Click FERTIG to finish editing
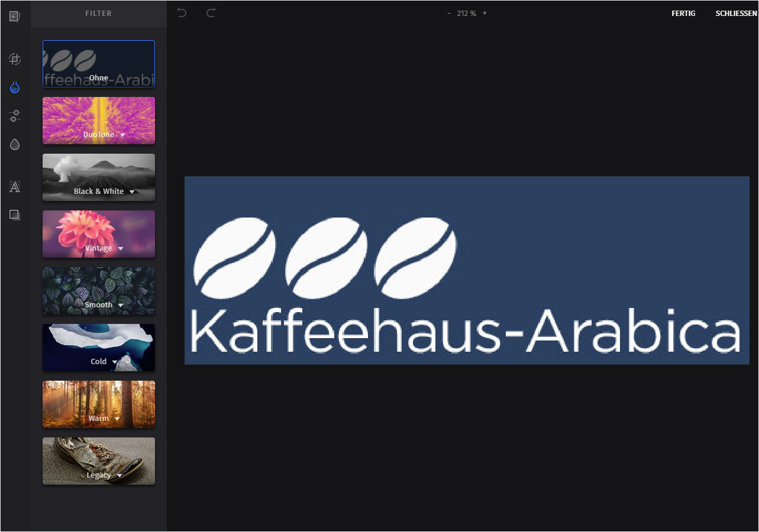 683,13
